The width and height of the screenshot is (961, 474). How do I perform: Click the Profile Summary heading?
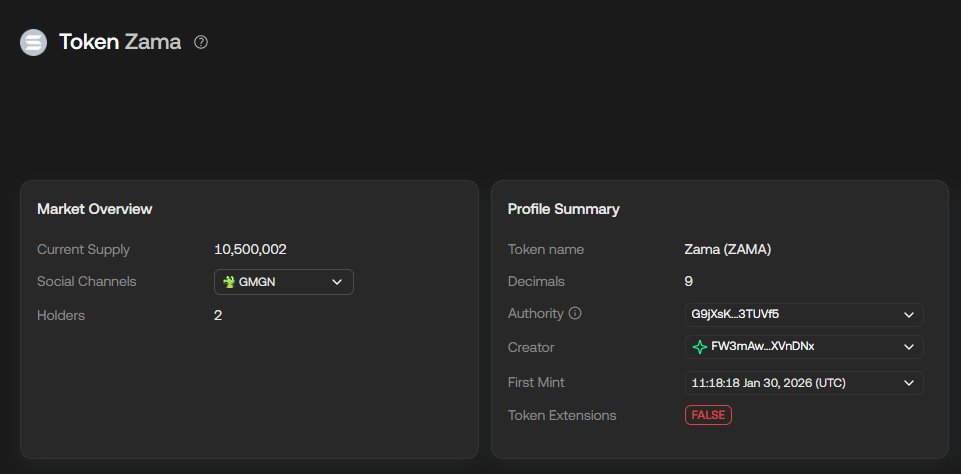tap(563, 209)
